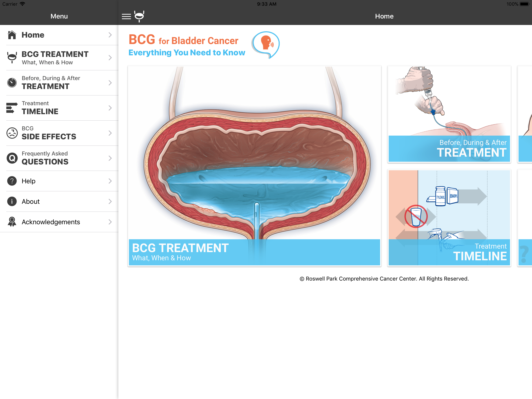532x399 pixels.
Task: Tap the Wi-Fi icon in status bar
Action: 22,4
